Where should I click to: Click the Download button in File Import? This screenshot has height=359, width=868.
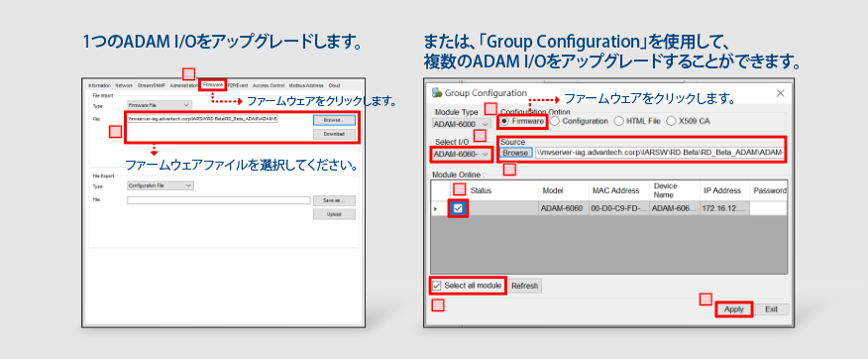[334, 134]
